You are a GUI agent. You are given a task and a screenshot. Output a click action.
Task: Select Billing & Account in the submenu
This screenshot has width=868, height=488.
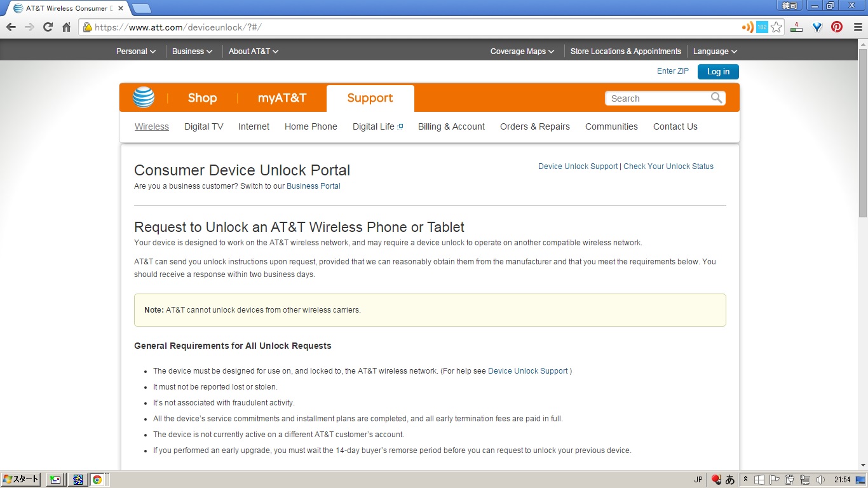(451, 126)
